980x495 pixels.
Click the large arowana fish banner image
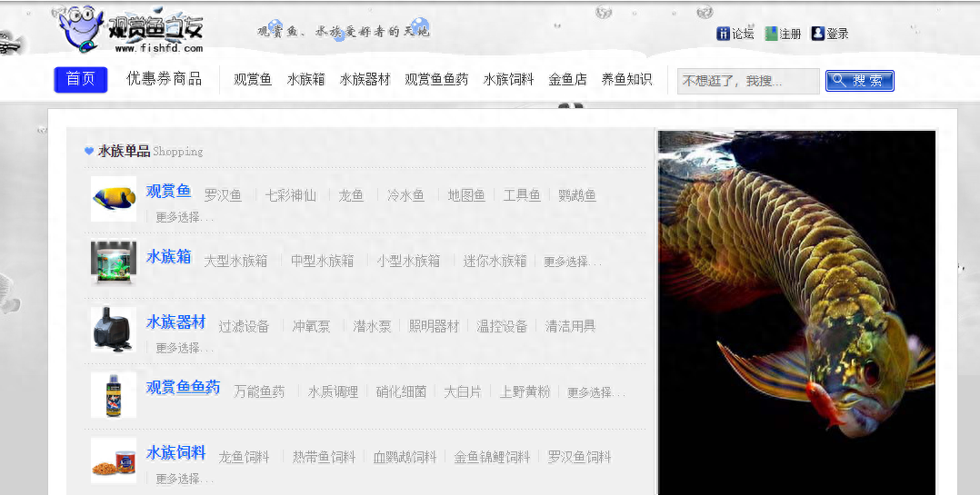point(796,312)
